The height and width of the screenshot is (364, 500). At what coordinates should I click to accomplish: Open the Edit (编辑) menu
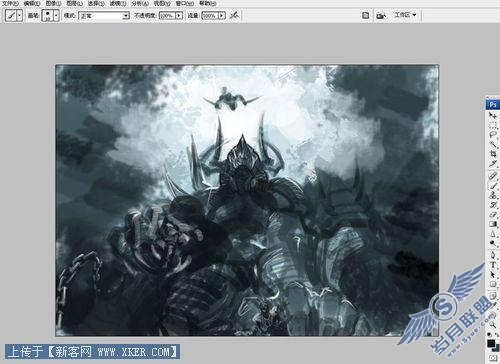[x=32, y=3]
